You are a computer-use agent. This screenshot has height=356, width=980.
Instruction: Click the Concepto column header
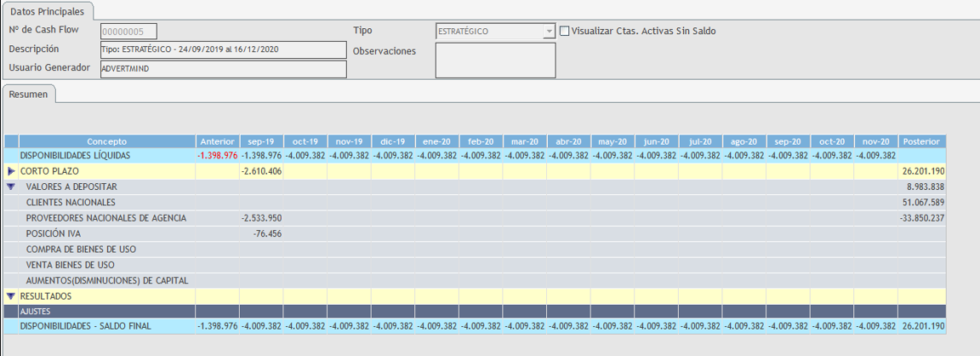coord(106,141)
